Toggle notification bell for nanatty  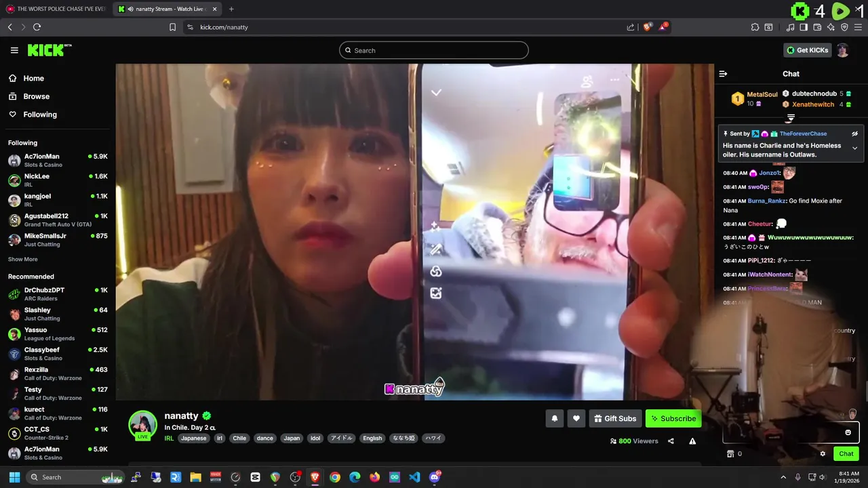point(554,418)
